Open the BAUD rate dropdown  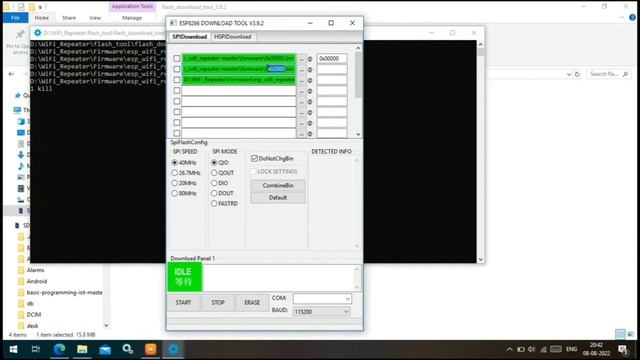(347, 311)
